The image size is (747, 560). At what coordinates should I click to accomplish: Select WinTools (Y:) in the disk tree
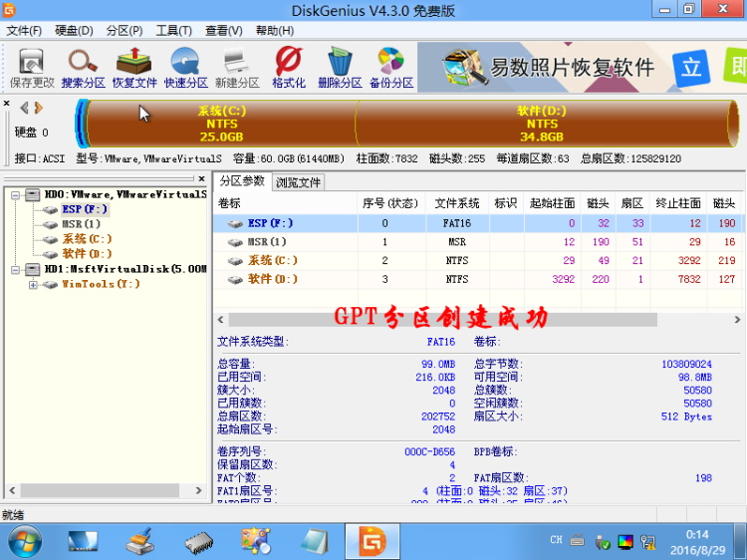[101, 284]
